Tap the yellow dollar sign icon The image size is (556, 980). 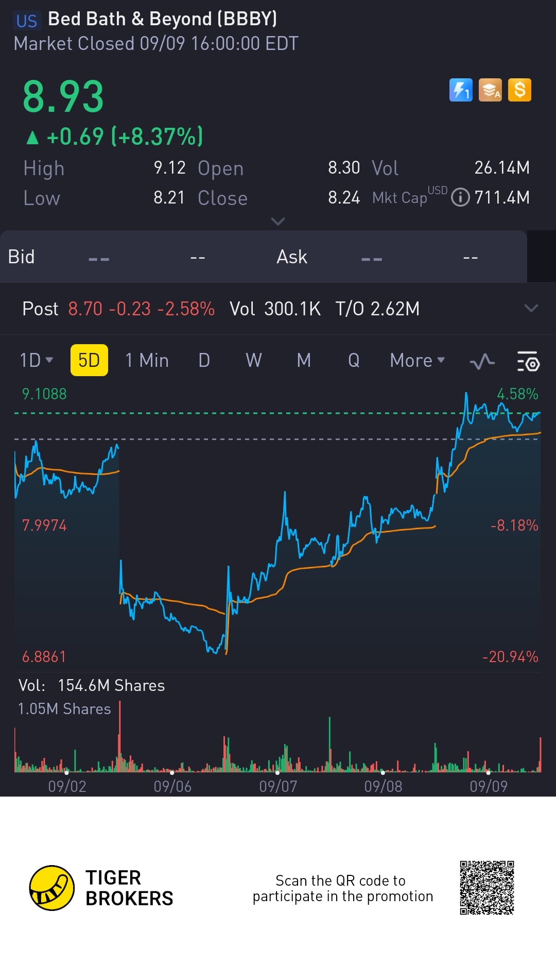[519, 90]
